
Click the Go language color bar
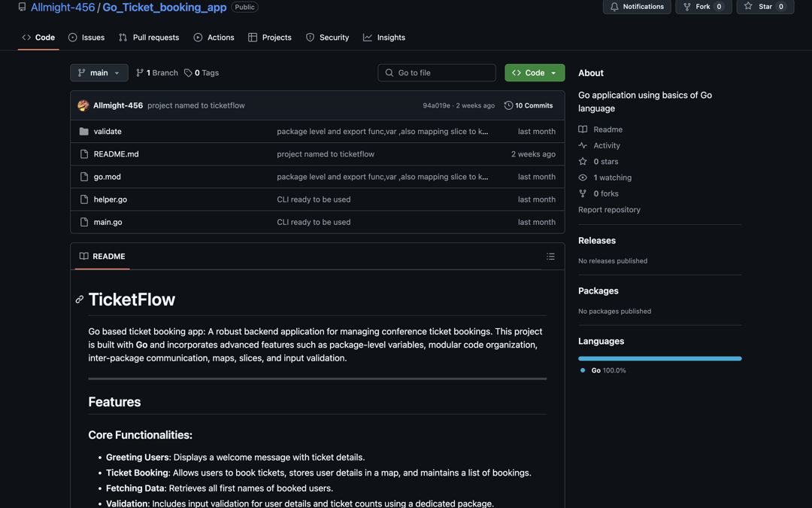coord(660,359)
